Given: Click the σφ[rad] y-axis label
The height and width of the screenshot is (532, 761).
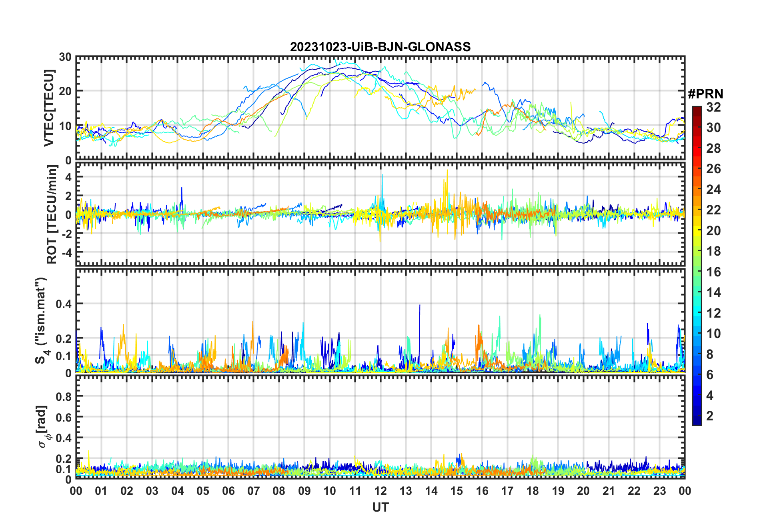Looking at the screenshot, I should coord(42,426).
